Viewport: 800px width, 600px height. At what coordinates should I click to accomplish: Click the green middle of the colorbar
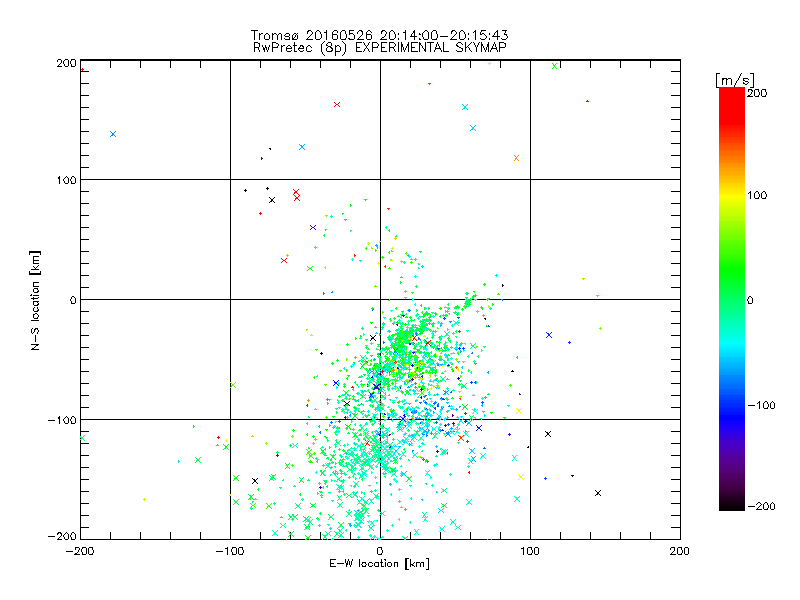click(731, 299)
